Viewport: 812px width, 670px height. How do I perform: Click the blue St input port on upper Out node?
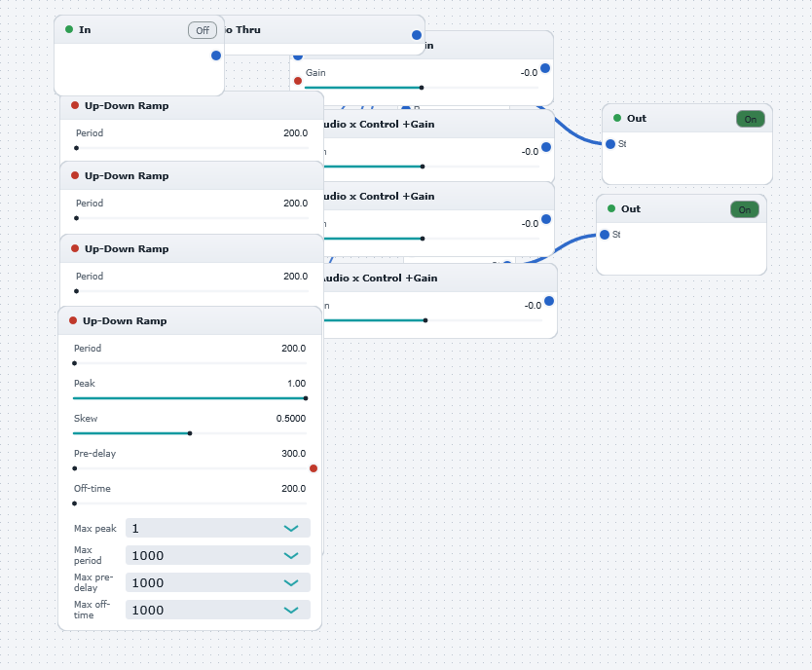pyautogui.click(x=610, y=144)
